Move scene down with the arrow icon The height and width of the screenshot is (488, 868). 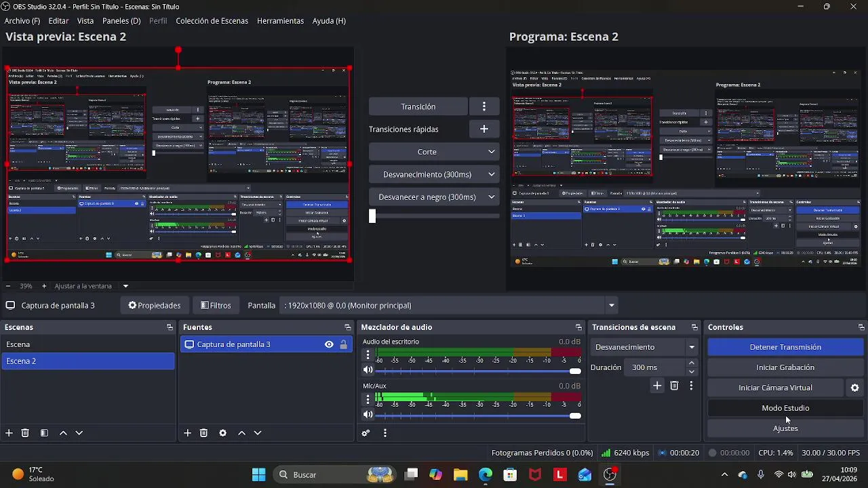[x=79, y=433]
